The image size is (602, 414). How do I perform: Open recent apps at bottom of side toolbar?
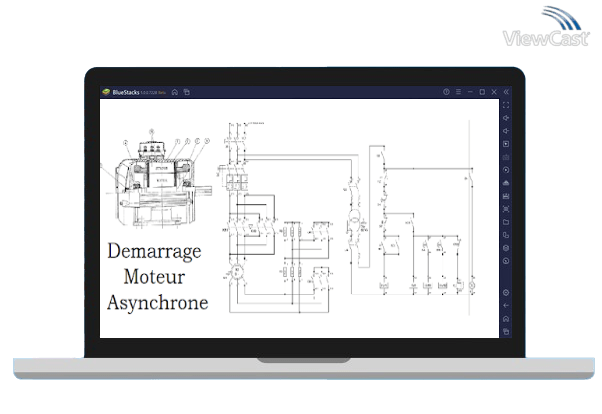[x=506, y=332]
